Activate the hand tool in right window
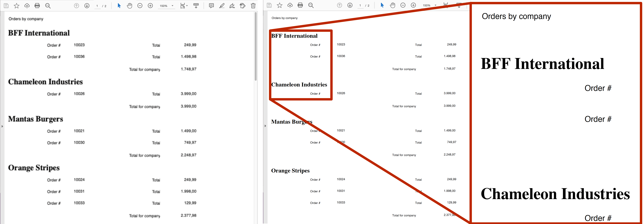 (393, 5)
